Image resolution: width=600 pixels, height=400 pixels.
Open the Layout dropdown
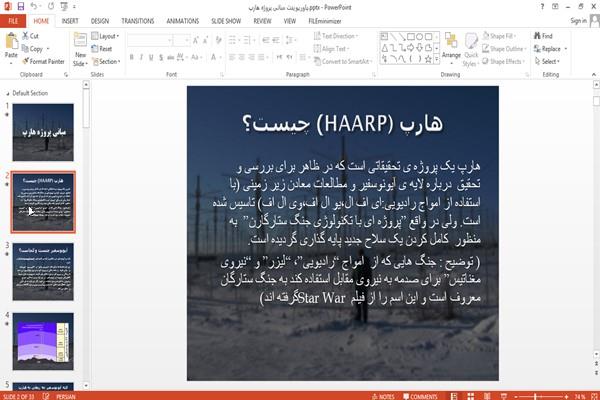pyautogui.click(x=105, y=36)
